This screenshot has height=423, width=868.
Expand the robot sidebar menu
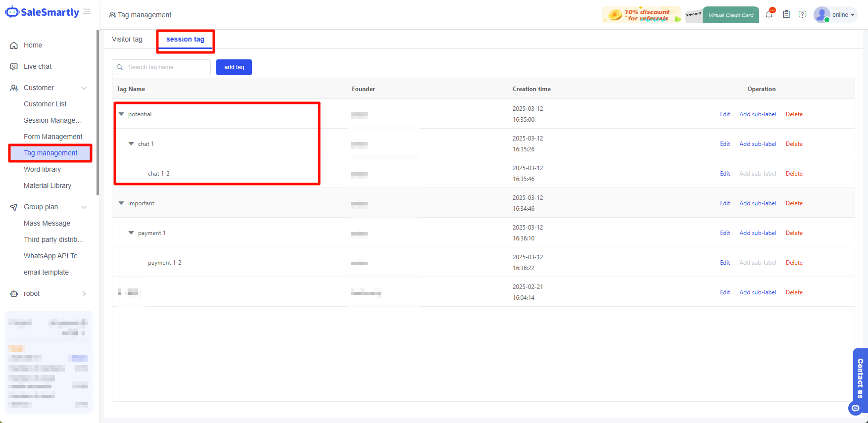pos(84,294)
